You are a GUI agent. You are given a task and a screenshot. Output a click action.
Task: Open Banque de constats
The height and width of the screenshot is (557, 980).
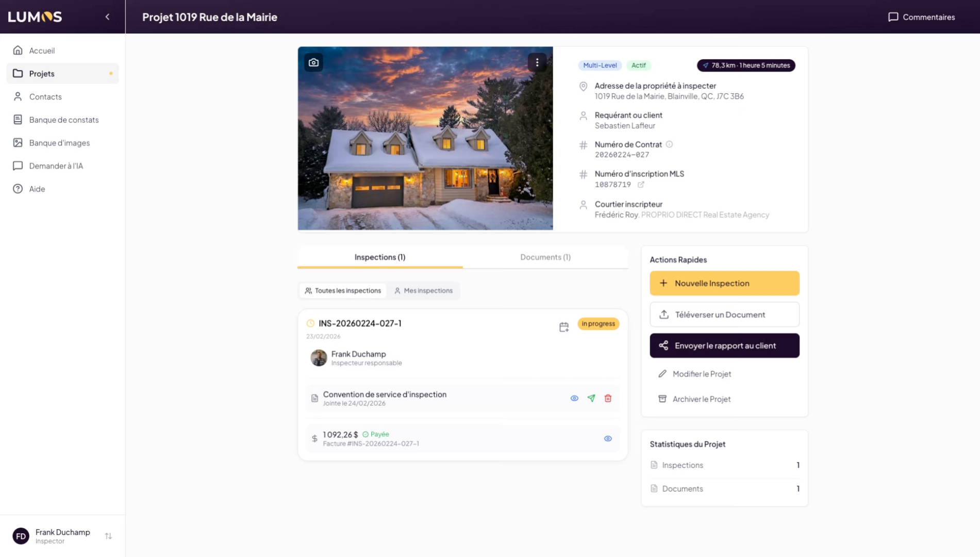(62, 120)
